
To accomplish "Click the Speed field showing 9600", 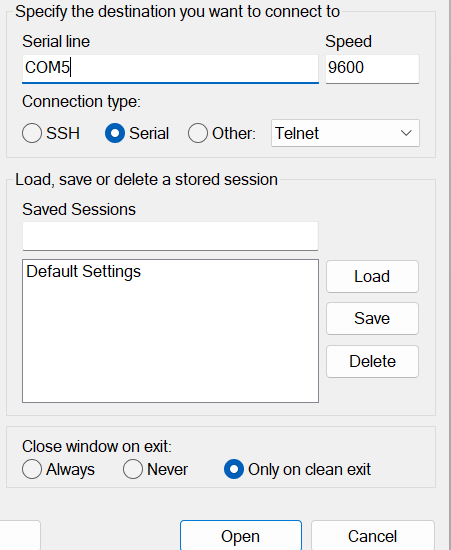I will click(x=372, y=68).
